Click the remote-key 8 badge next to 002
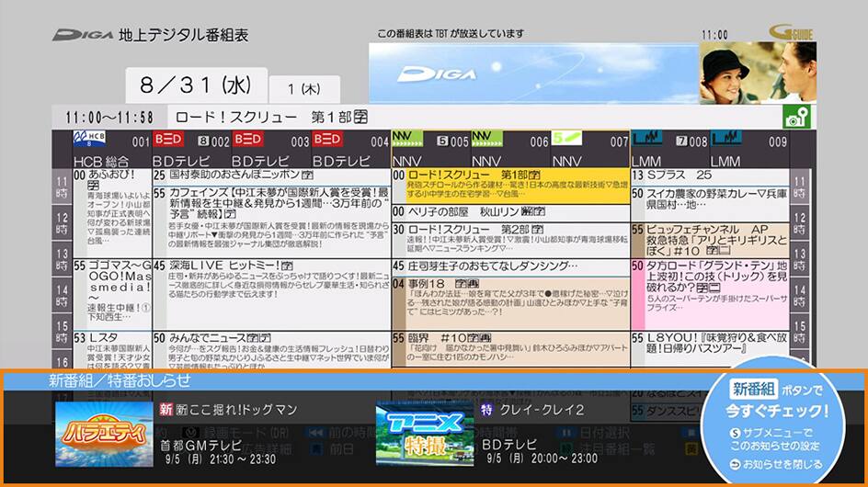The image size is (868, 487). 203,142
